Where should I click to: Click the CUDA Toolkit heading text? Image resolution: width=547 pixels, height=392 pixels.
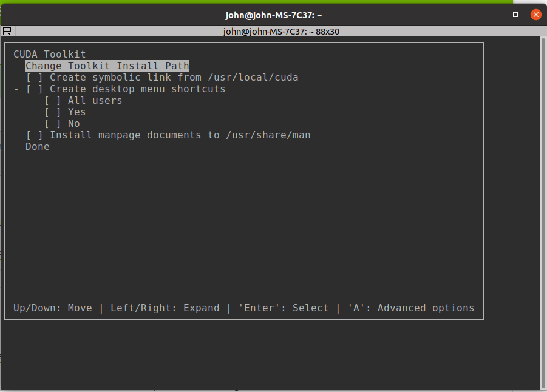click(x=50, y=55)
